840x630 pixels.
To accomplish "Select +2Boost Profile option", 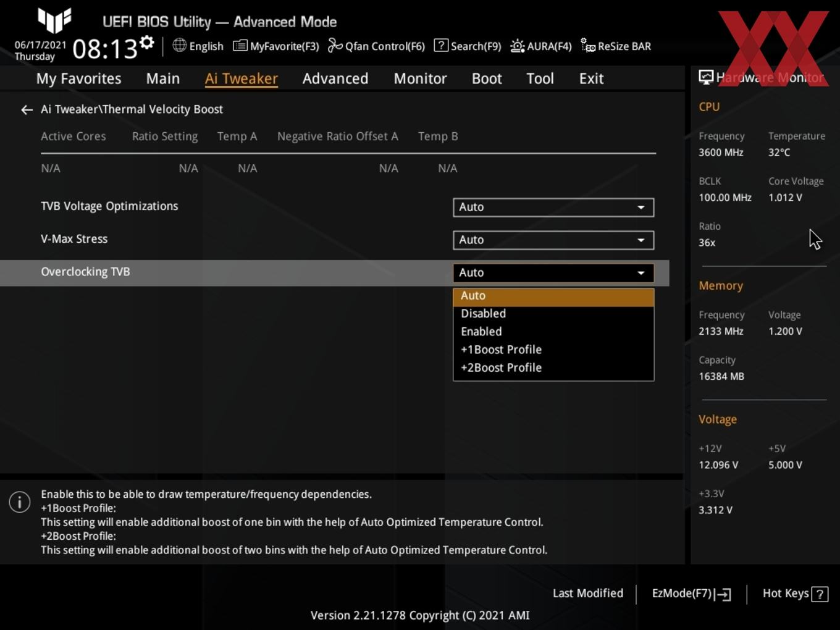I will pyautogui.click(x=553, y=367).
